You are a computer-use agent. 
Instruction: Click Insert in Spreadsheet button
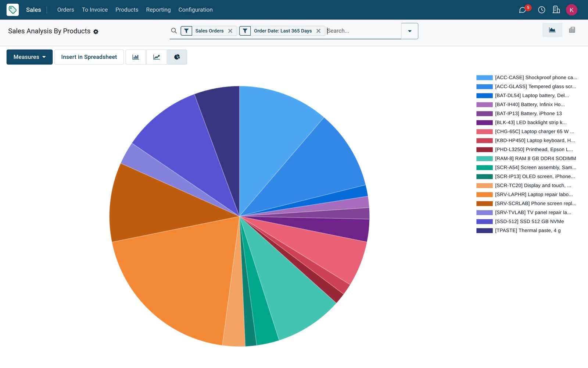(x=89, y=57)
